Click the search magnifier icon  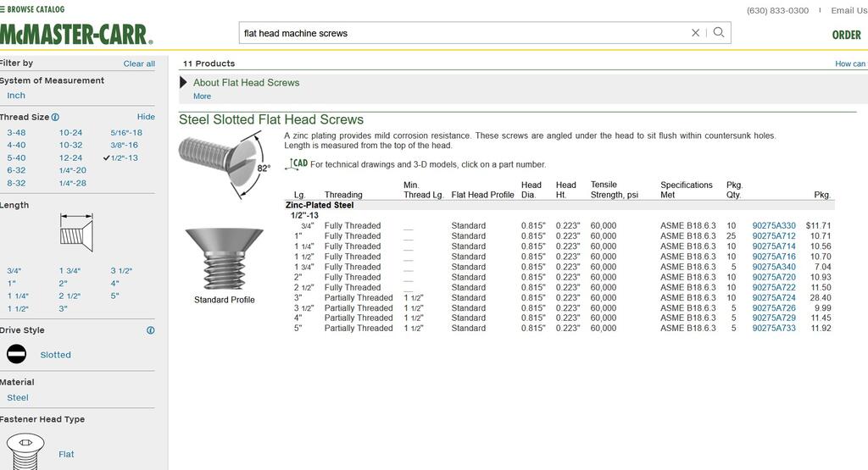click(x=719, y=32)
